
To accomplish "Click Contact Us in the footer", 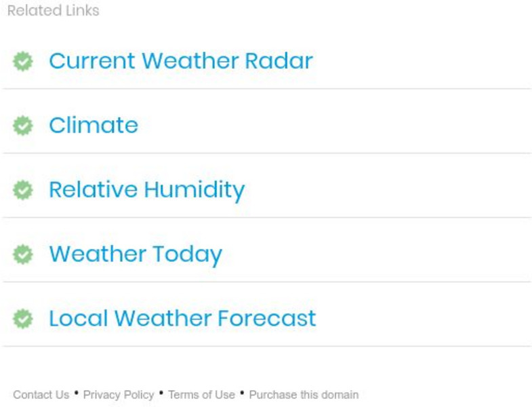I will (41, 395).
